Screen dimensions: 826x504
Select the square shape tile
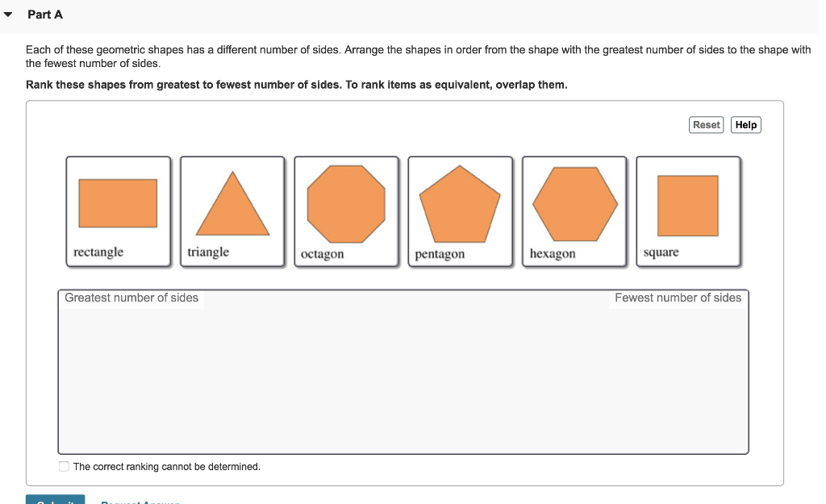[687, 211]
